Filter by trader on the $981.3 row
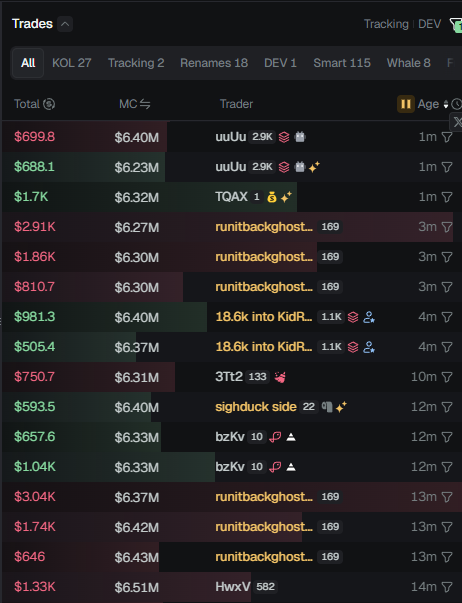This screenshot has width=462, height=603. [x=447, y=317]
